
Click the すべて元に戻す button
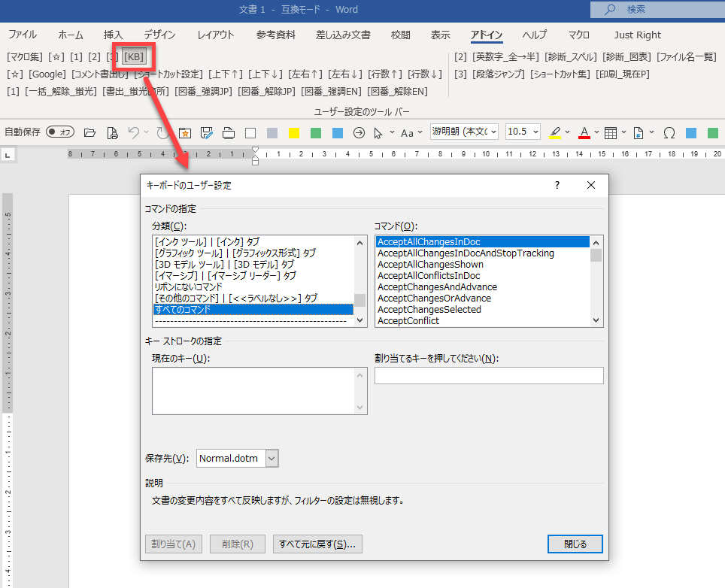(x=317, y=544)
